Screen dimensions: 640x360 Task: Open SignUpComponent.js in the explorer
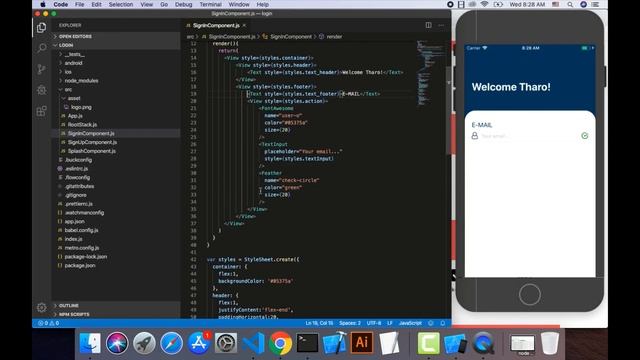pos(116,142)
